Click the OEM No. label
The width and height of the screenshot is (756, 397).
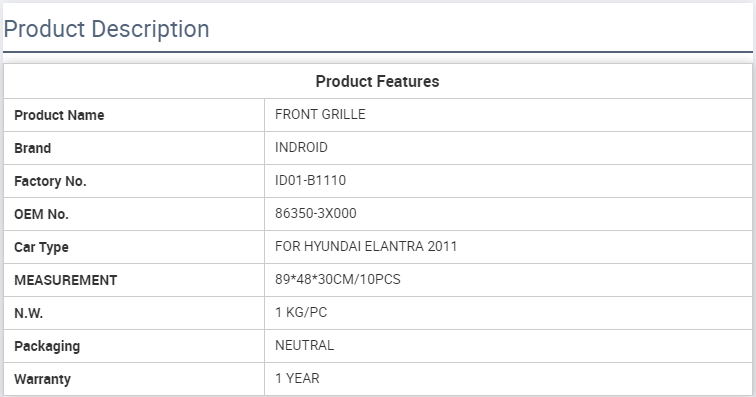coord(41,214)
